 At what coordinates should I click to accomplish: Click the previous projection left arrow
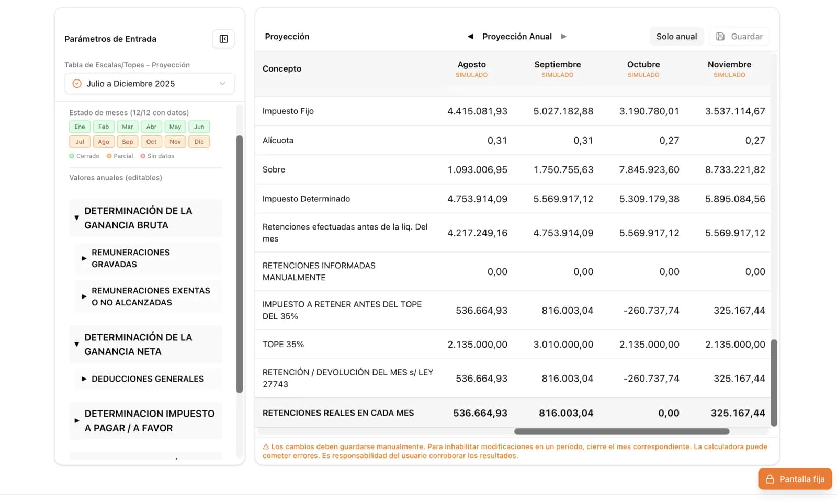tap(470, 37)
